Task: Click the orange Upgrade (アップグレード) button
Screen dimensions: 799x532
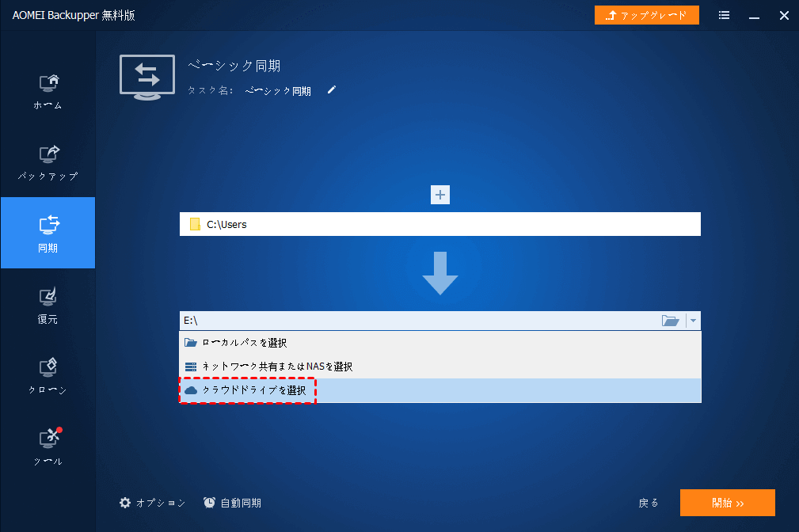Action: pyautogui.click(x=647, y=15)
